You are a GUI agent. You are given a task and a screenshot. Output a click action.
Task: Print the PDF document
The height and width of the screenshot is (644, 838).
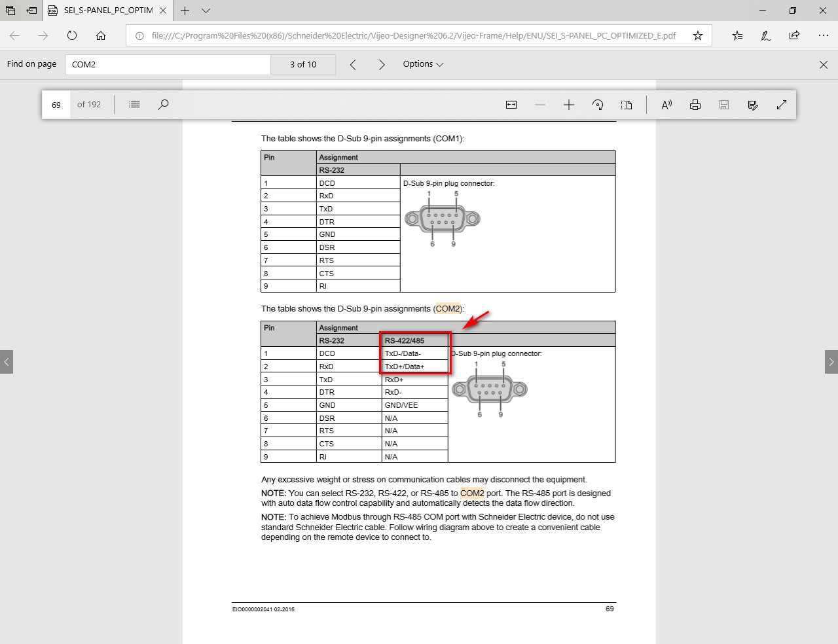695,105
